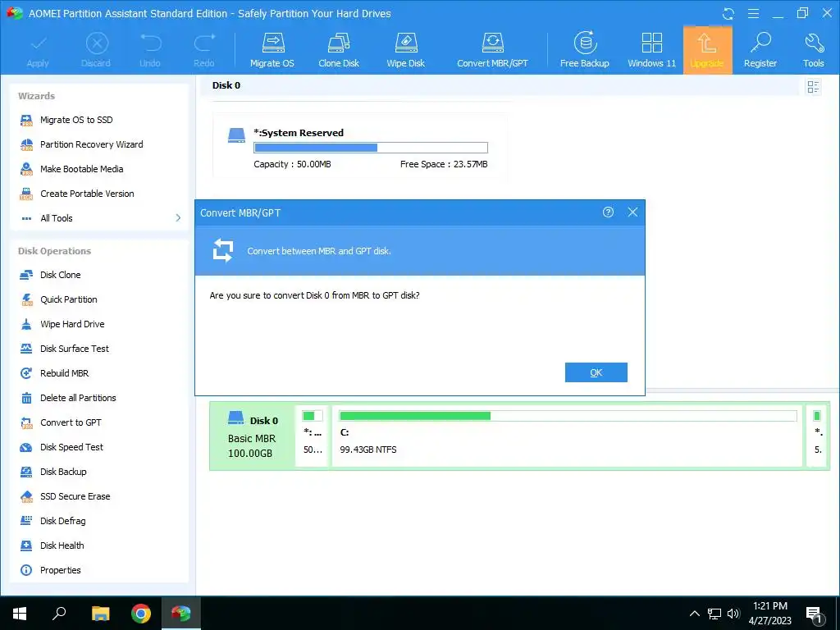Select the last small partition on Disk 0
Image resolution: width=840 pixels, height=630 pixels.
pyautogui.click(x=817, y=436)
